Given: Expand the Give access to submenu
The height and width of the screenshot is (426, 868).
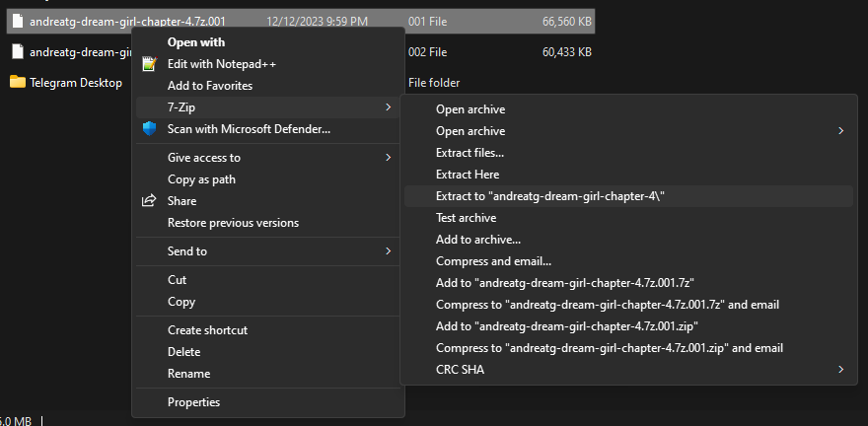Looking at the screenshot, I should [389, 158].
